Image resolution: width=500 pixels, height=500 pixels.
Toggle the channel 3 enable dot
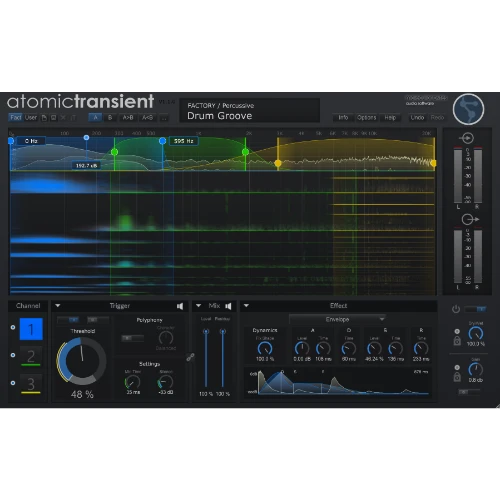(13, 383)
